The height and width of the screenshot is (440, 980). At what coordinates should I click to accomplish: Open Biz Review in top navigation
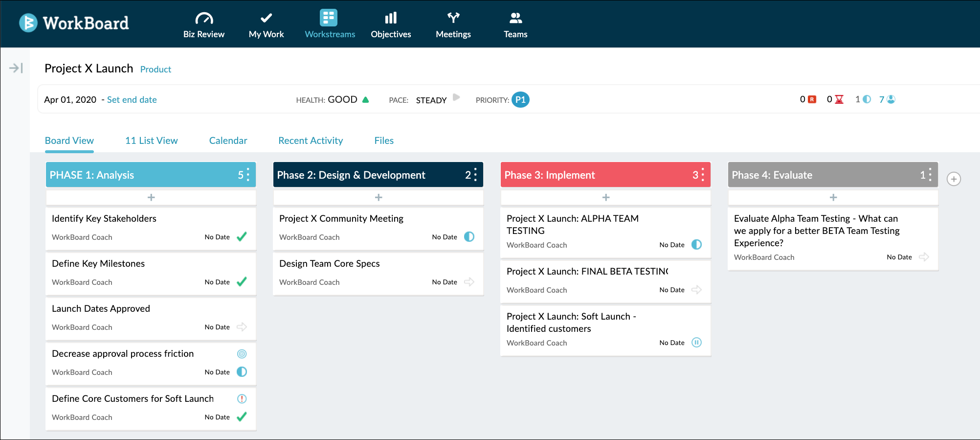pyautogui.click(x=204, y=25)
